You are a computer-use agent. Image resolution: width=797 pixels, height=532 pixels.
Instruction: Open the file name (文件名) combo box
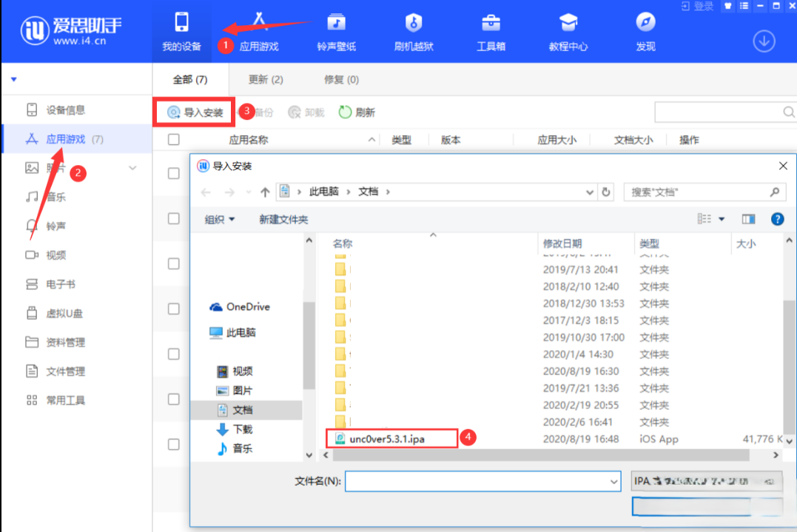tap(483, 481)
